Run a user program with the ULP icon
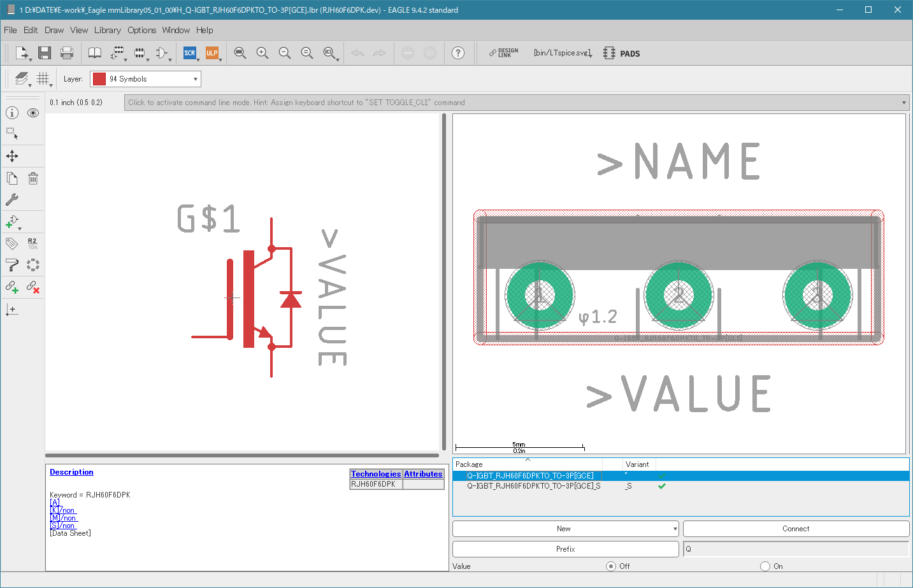Screen dimensions: 913x588 click(212, 53)
